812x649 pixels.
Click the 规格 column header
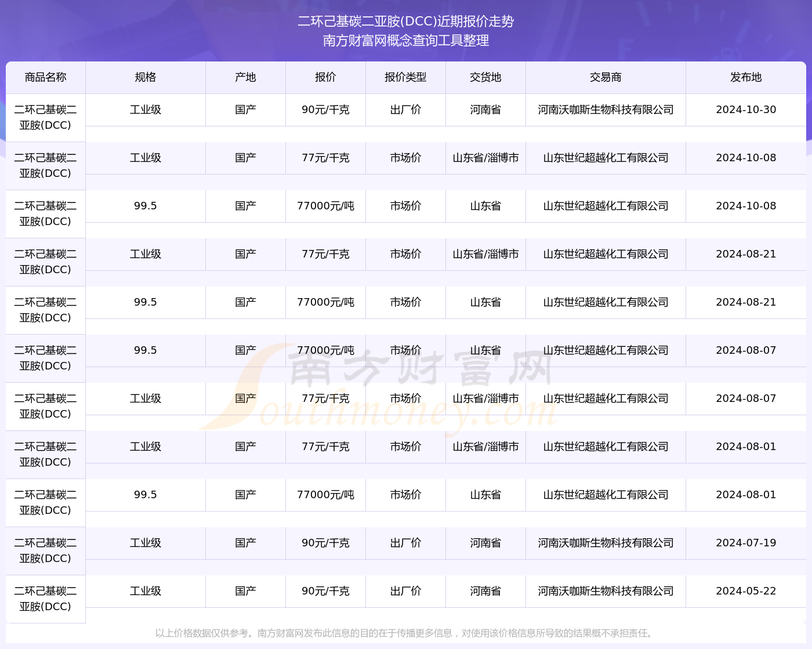(x=146, y=77)
